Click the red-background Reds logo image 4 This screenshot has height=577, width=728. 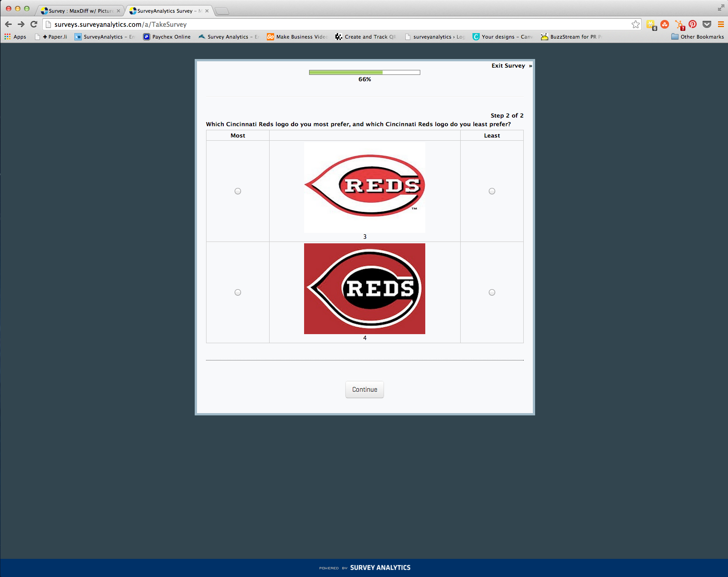coord(364,289)
